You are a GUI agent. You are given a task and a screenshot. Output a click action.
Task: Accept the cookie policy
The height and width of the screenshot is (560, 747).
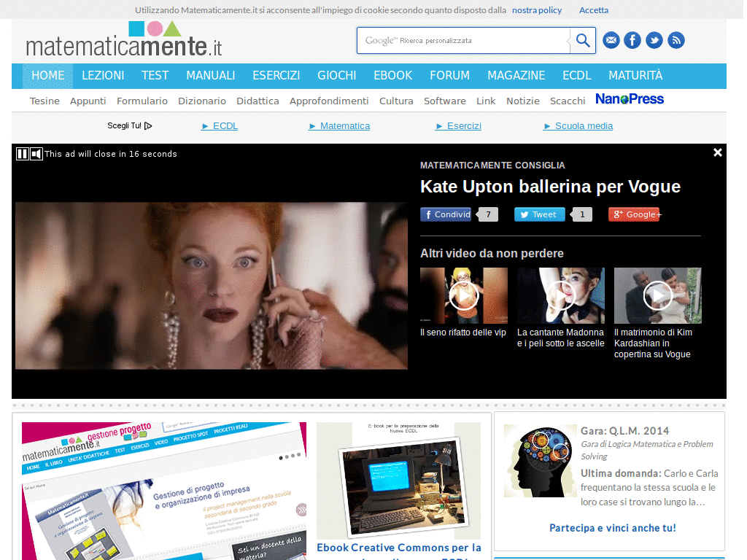point(594,10)
